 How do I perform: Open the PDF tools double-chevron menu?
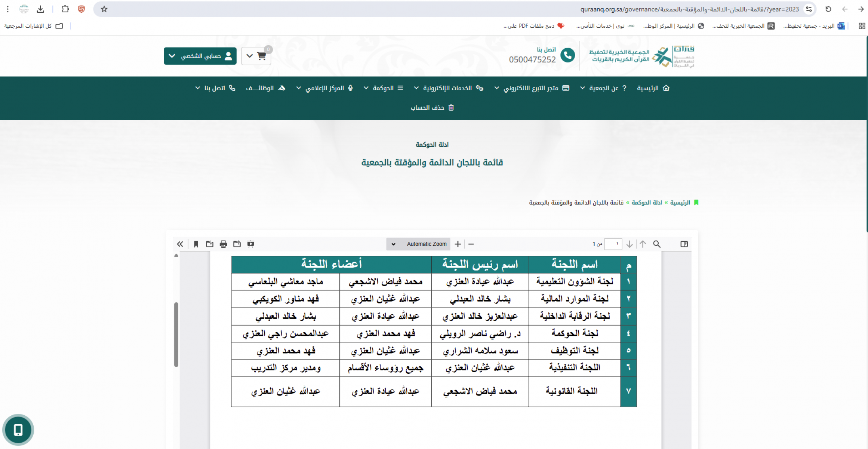click(180, 244)
